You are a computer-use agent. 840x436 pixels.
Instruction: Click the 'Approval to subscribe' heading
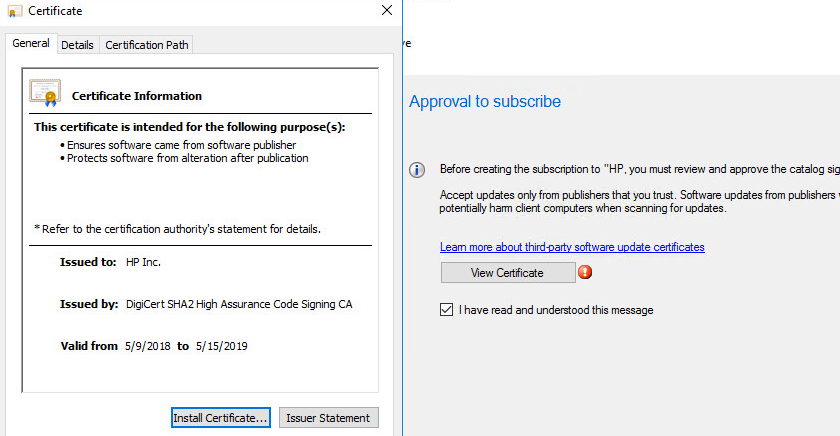click(485, 101)
